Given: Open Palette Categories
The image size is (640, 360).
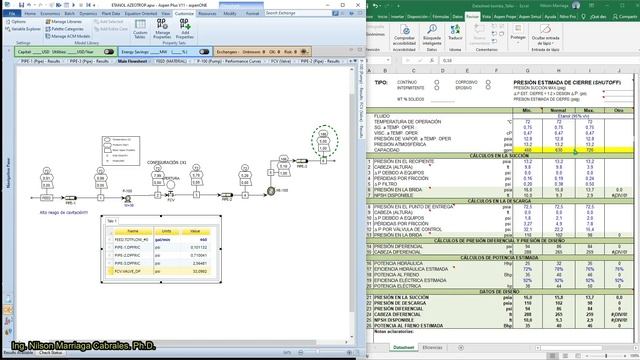Looking at the screenshot, I should tap(64, 29).
